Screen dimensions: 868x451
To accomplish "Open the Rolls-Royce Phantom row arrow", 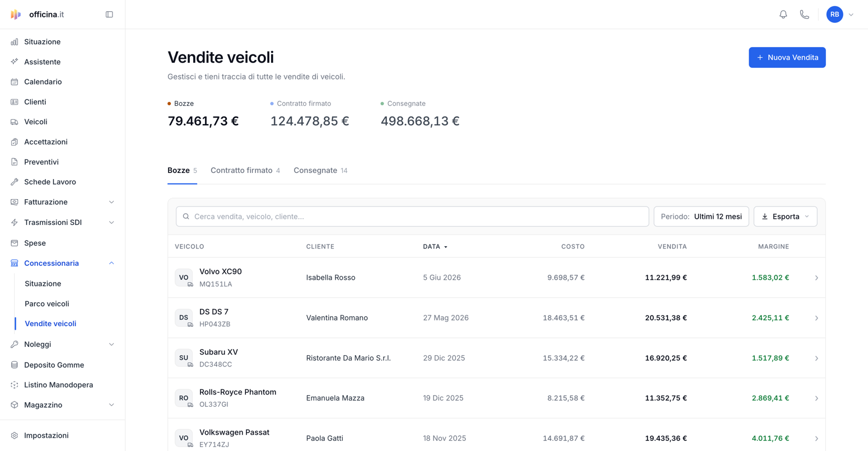I will 816,398.
